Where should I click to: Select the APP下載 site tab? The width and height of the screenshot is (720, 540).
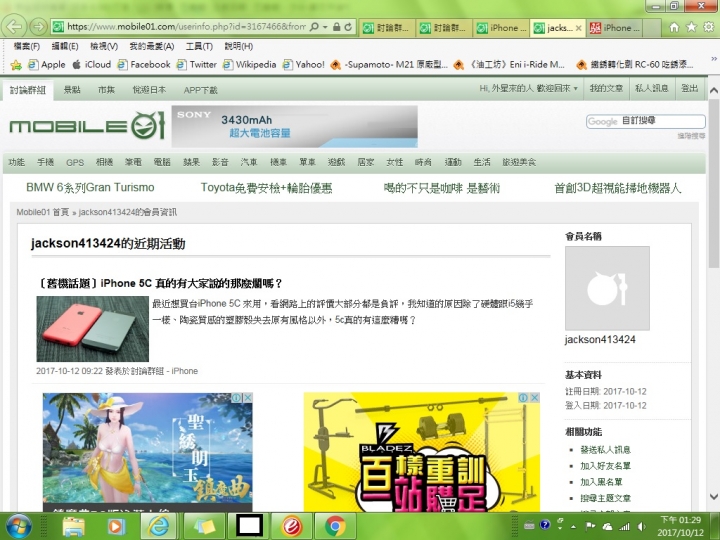(200, 90)
